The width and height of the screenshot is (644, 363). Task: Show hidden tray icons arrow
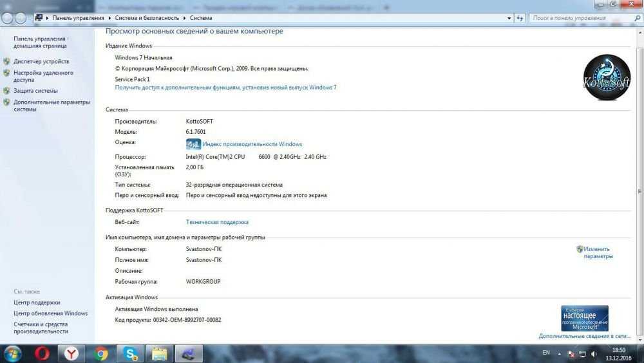pos(559,353)
